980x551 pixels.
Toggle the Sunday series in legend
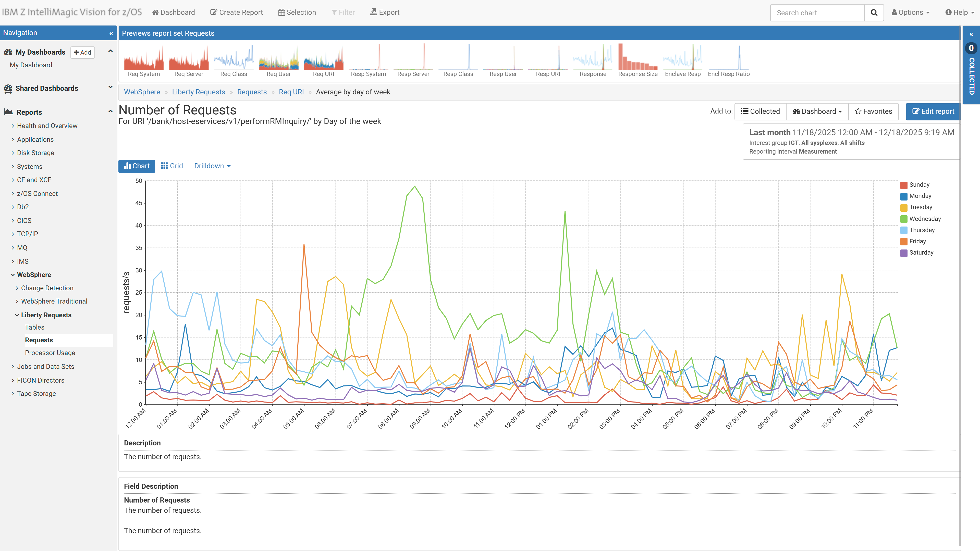coord(915,185)
